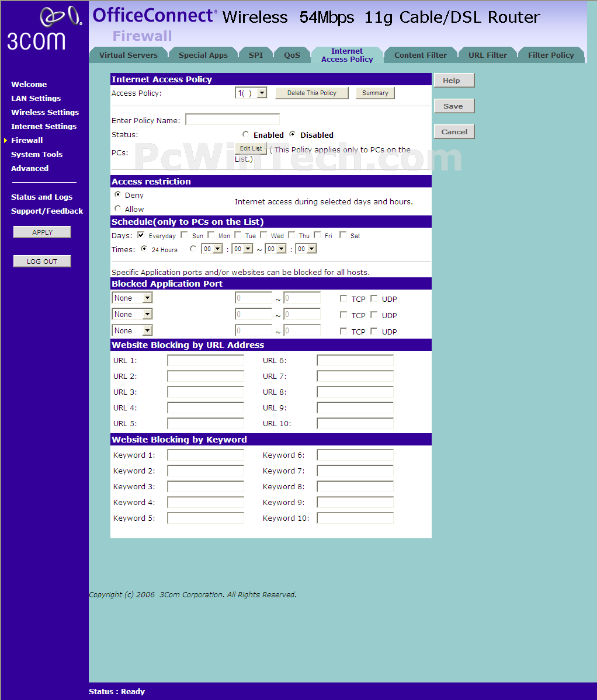Expand the second Blocked Application Port dropdown
Screen dimensions: 597x700
click(x=132, y=314)
